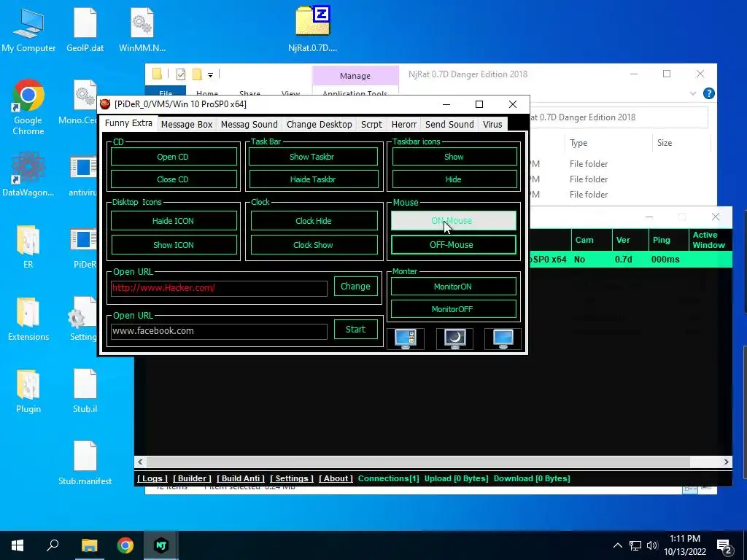Click the Close CD button
This screenshot has width=747, height=560.
[174, 179]
